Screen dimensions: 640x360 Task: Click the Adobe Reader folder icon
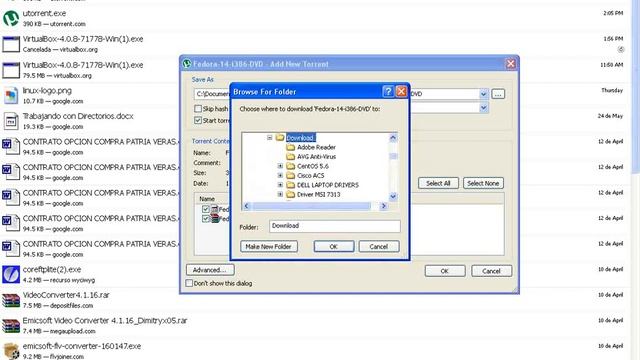click(x=290, y=147)
